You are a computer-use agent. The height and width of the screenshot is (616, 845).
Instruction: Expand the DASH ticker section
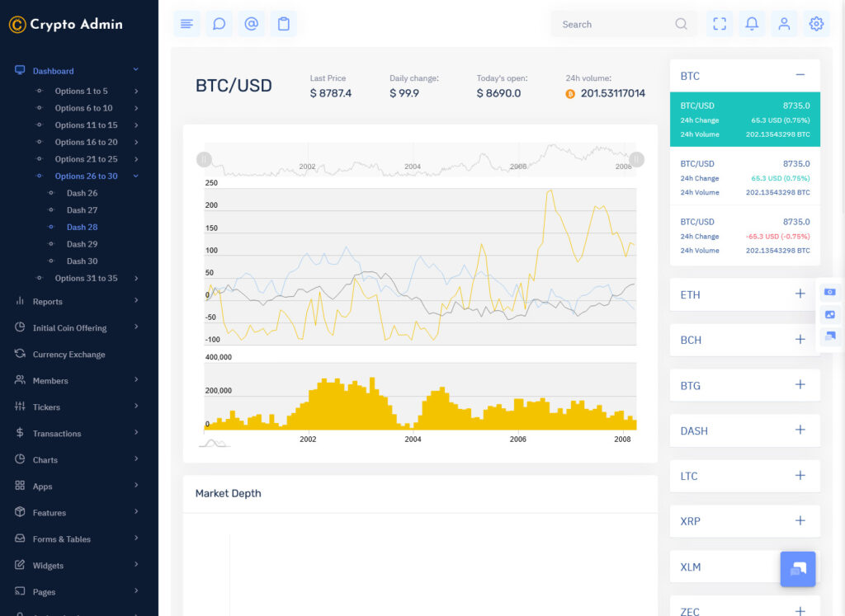pyautogui.click(x=800, y=430)
